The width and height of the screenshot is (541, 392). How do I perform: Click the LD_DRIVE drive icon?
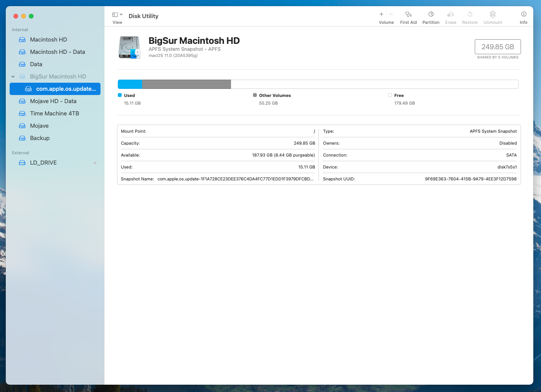pyautogui.click(x=22, y=163)
